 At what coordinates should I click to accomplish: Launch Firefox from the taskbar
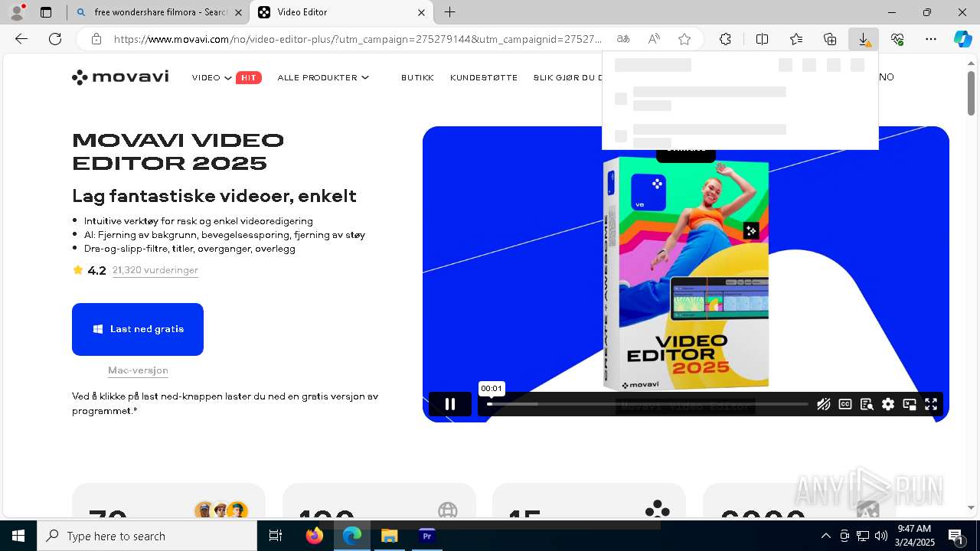314,536
